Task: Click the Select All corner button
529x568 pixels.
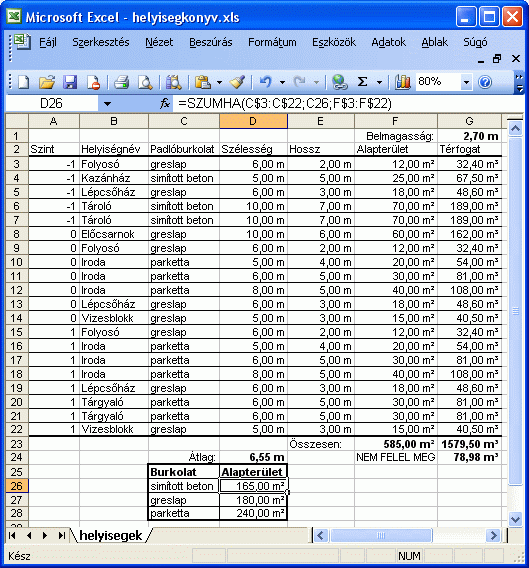Action: [x=17, y=121]
